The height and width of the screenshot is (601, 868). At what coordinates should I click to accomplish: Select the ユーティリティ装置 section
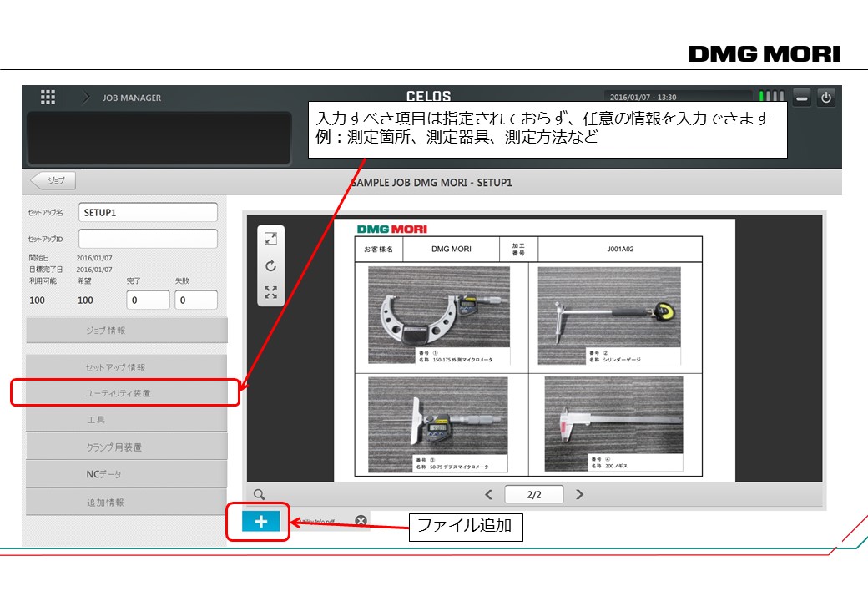pyautogui.click(x=127, y=393)
